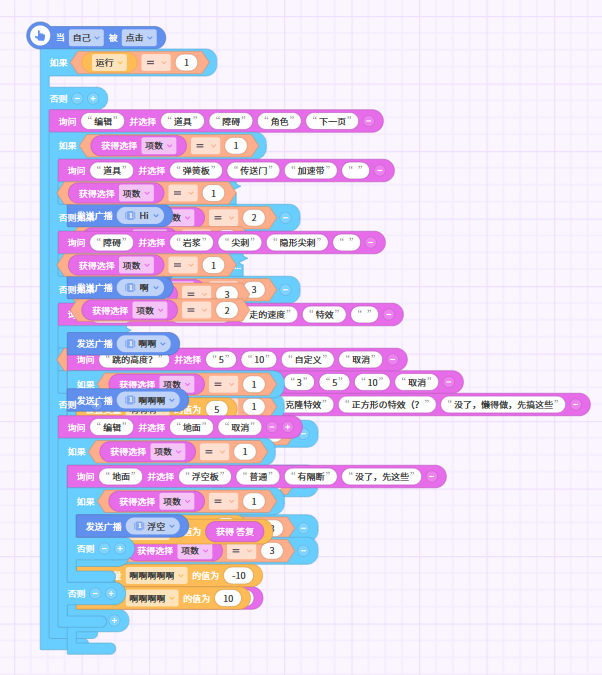
Task: Click the 获得 答复 reporter block
Action: (235, 532)
